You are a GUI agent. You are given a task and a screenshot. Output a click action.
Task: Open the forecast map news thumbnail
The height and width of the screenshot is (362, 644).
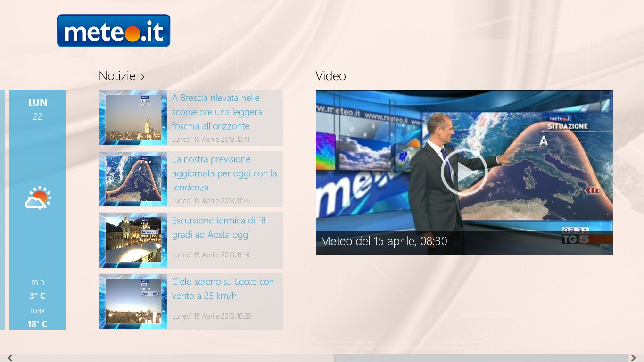pos(133,179)
